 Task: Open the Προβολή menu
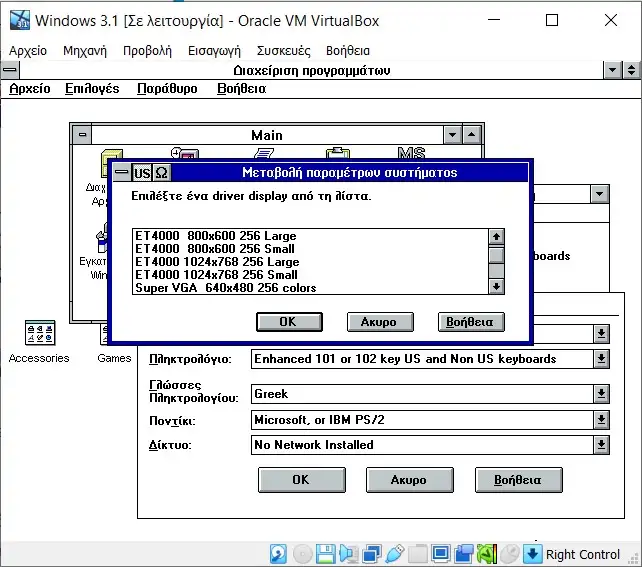147,51
